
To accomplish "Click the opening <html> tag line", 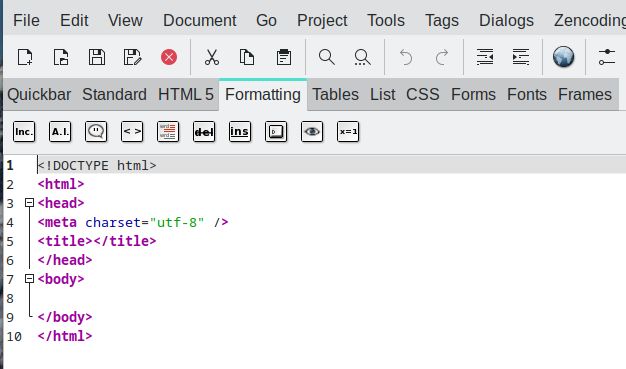I will click(61, 184).
